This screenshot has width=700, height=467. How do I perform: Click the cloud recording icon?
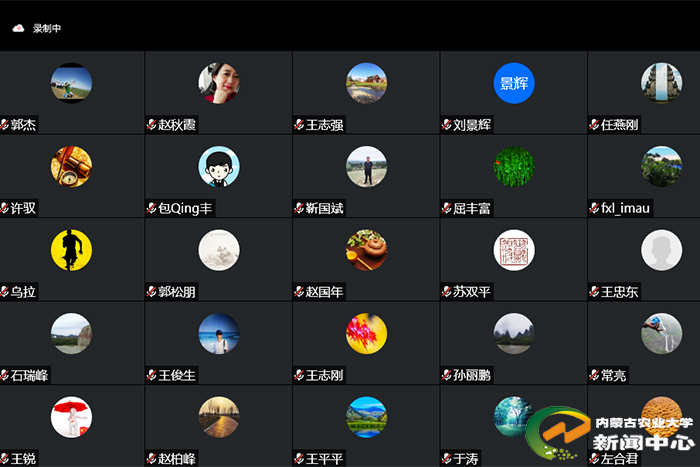click(x=18, y=29)
